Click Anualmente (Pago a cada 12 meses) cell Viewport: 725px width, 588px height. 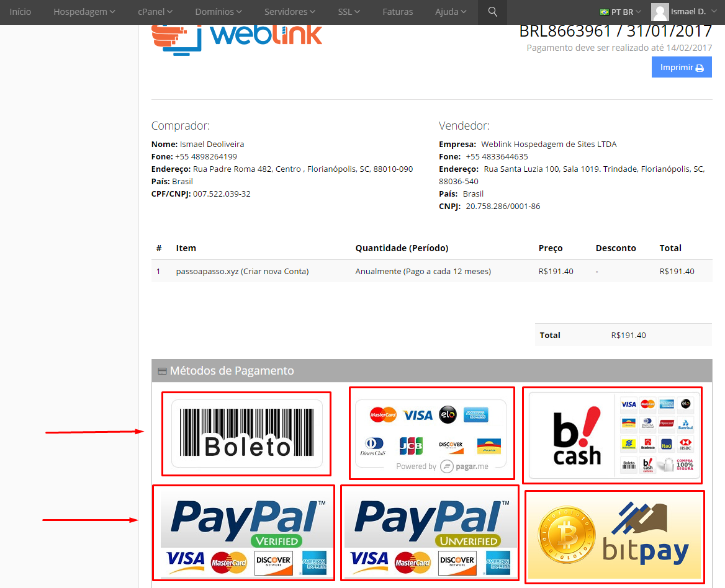(423, 272)
